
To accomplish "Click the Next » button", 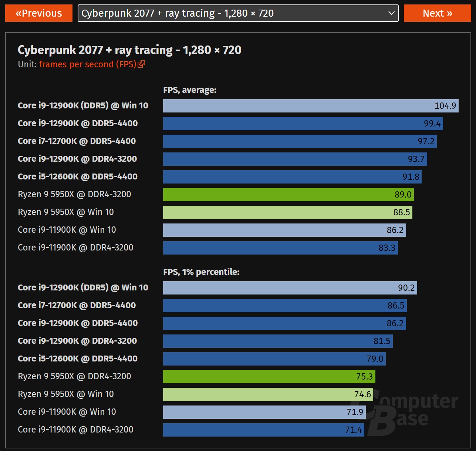I will coord(438,13).
